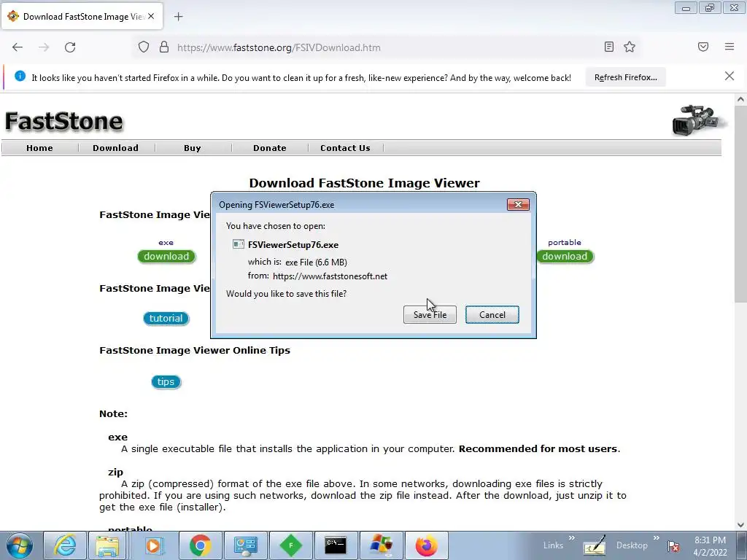Click the Download FastStone Image Viewer heading
The height and width of the screenshot is (560, 747).
pyautogui.click(x=365, y=183)
